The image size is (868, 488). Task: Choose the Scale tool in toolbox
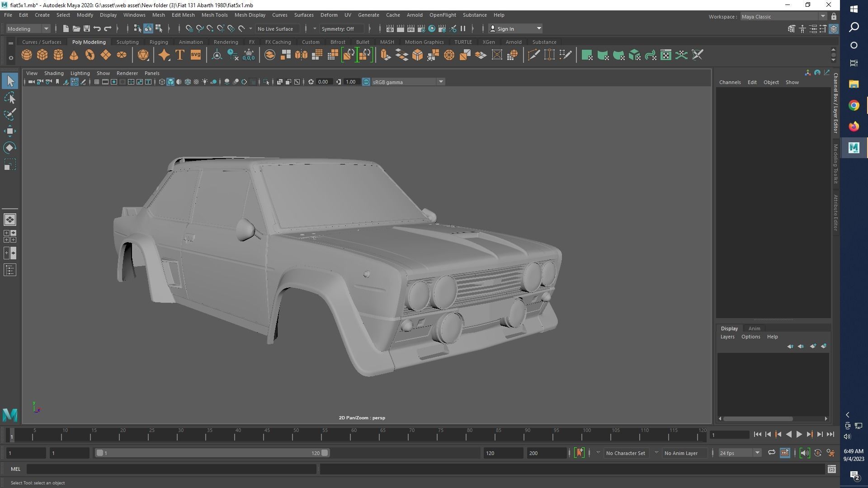click(10, 164)
